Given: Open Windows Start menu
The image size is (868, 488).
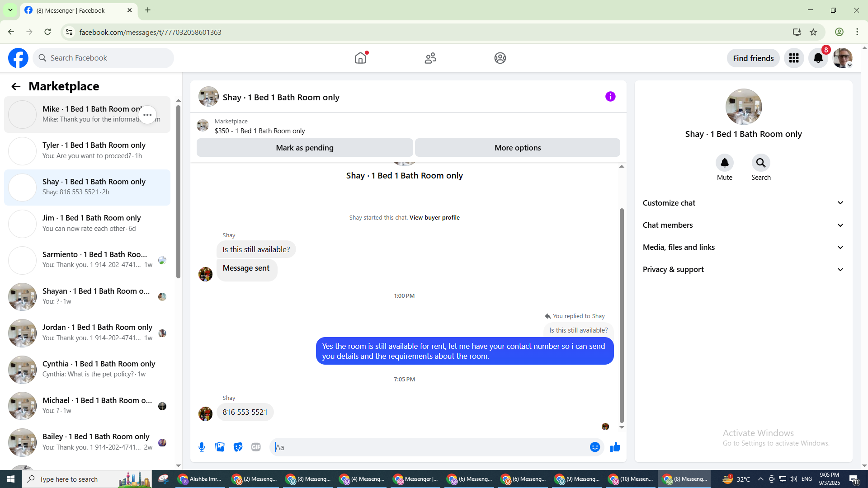Looking at the screenshot, I should [11, 479].
